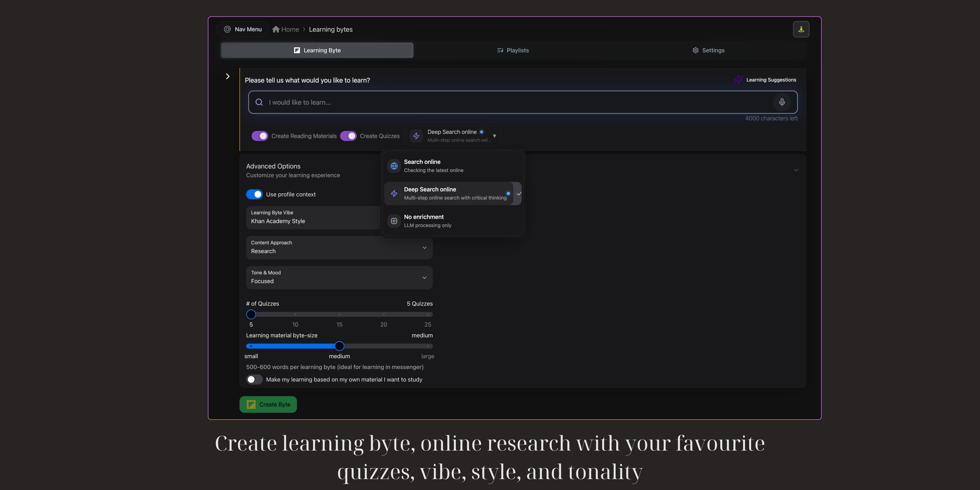
Task: Select Search online option
Action: point(453,166)
